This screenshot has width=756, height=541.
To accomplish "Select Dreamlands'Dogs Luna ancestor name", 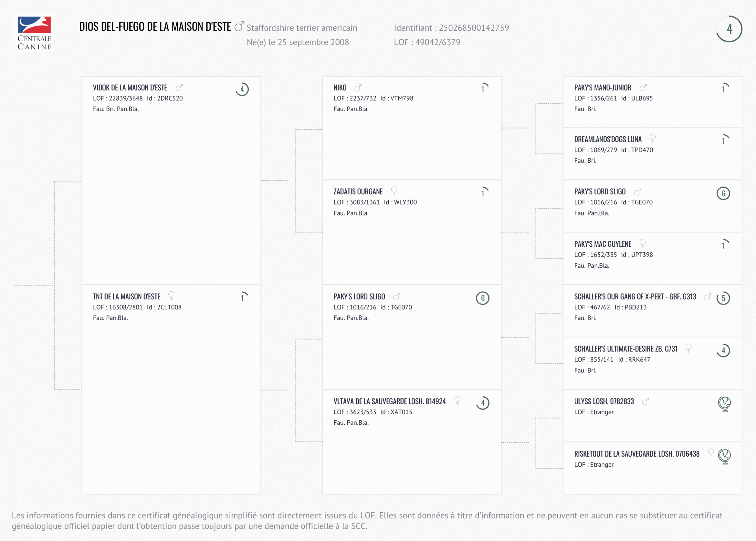I will [607, 139].
